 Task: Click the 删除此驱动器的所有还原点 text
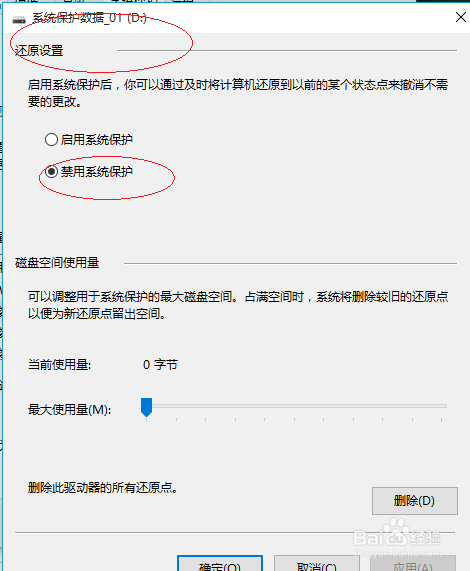103,488
